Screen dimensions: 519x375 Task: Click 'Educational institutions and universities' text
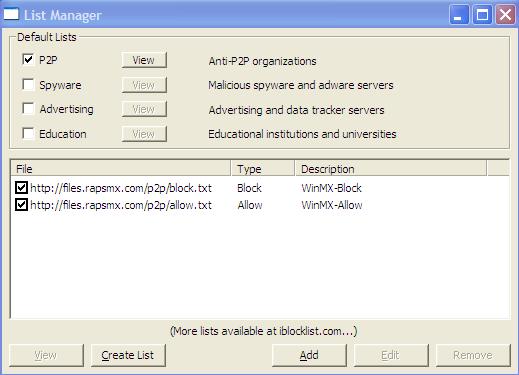click(302, 134)
